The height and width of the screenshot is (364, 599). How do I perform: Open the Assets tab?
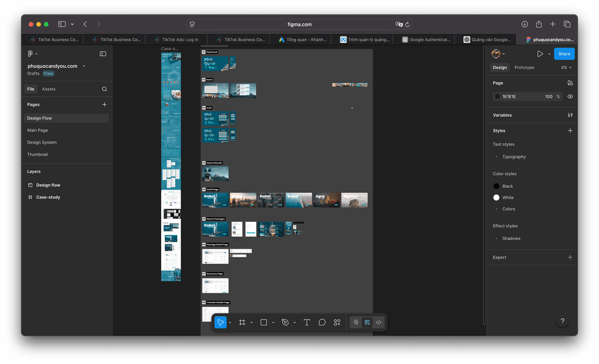(x=49, y=89)
